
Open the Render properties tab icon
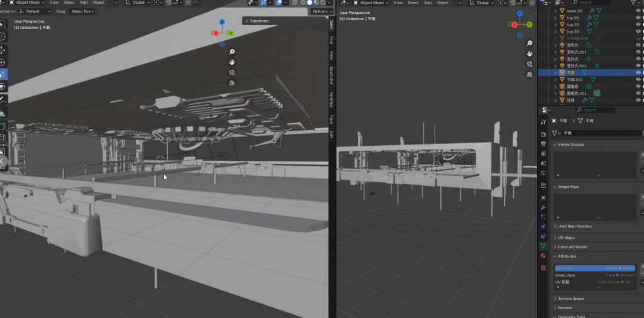click(x=543, y=134)
